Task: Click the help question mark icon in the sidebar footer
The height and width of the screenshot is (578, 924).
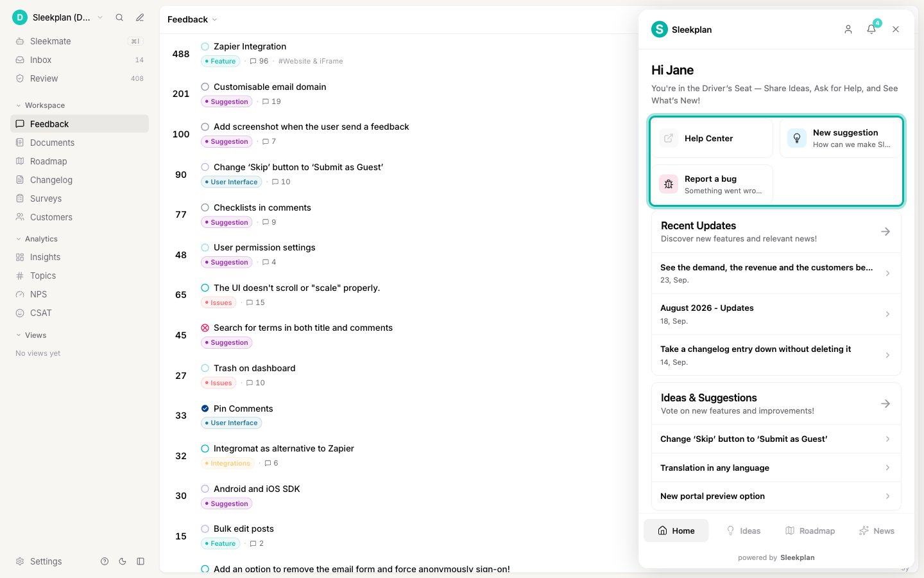Action: point(105,561)
